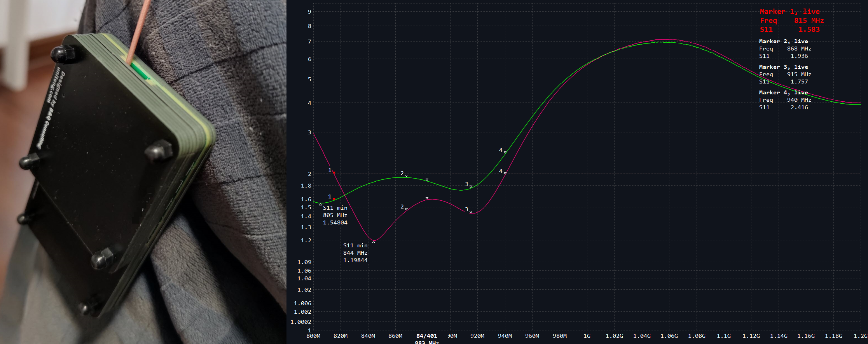Click the "868 MHz" frequency readout

point(799,49)
